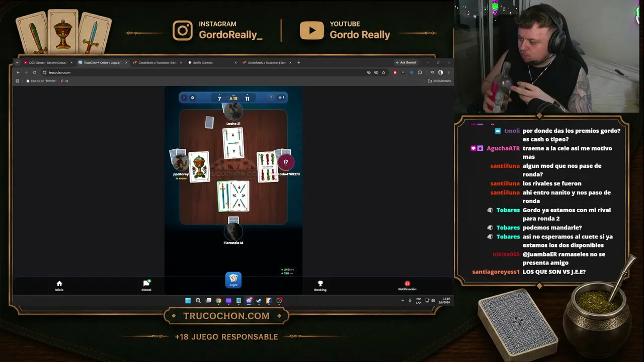
Task: Open Notificación alerts
Action: (x=407, y=286)
